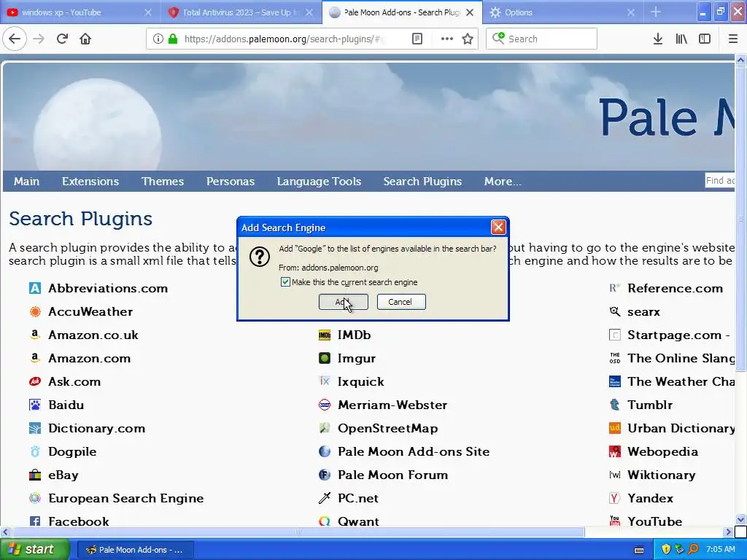Click the Baidu paw icon
The height and width of the screenshot is (560, 747).
(35, 405)
